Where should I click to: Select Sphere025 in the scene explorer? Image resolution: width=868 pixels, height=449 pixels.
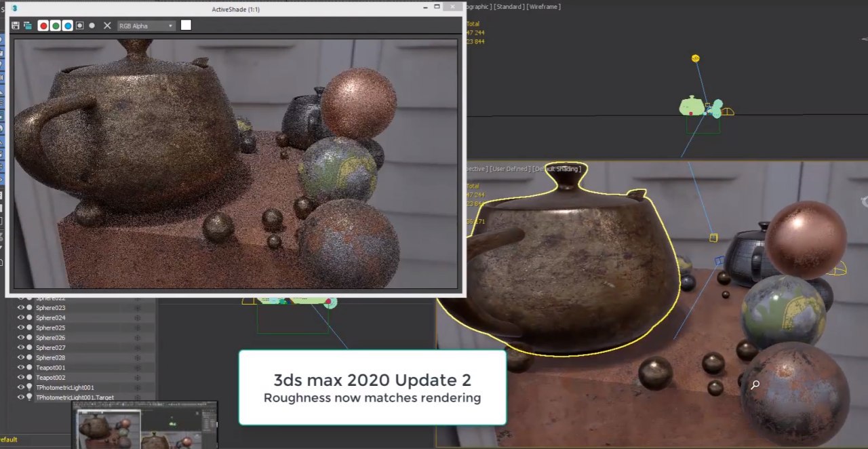(51, 328)
